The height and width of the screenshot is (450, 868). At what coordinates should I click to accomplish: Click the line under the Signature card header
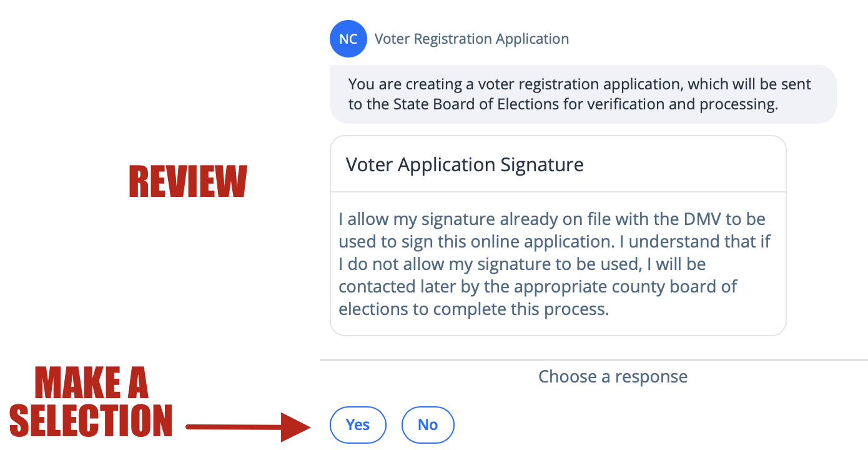coord(558,191)
